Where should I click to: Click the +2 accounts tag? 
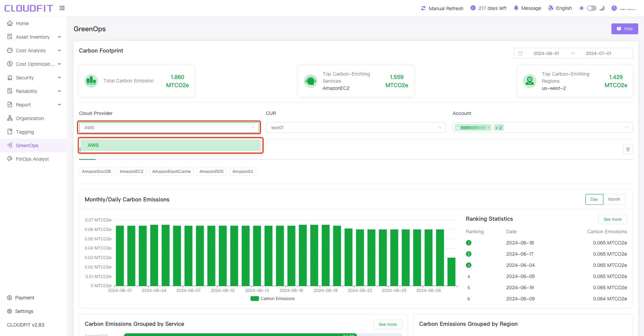point(499,127)
